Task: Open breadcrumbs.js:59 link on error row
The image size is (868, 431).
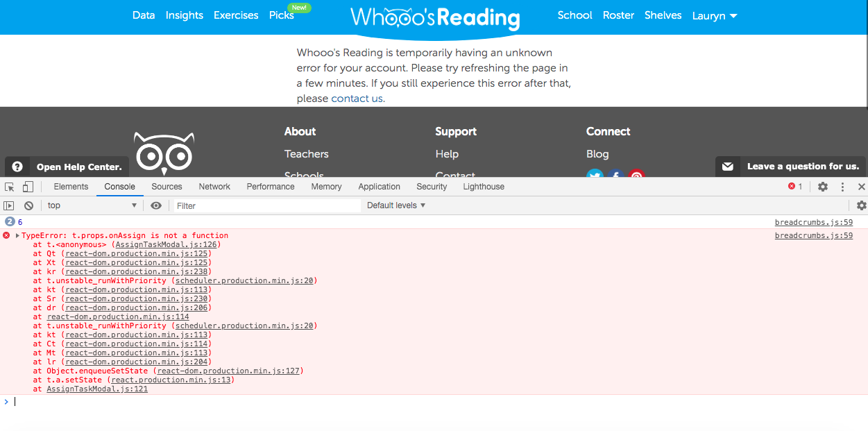Action: point(813,236)
